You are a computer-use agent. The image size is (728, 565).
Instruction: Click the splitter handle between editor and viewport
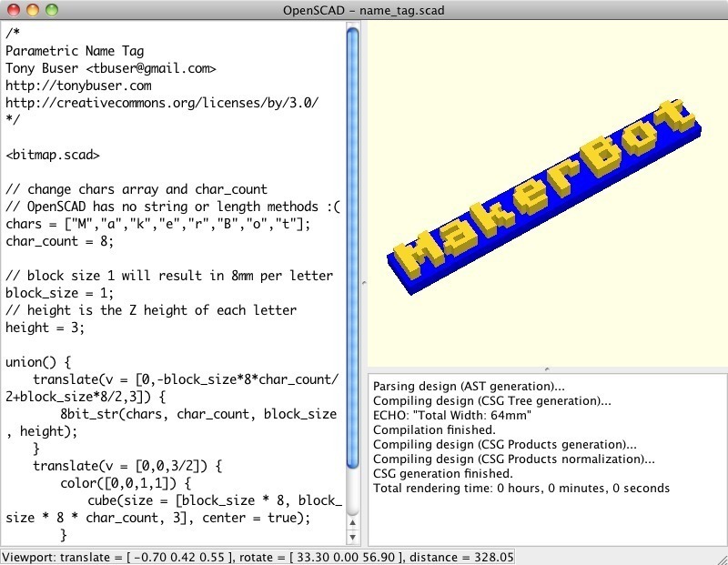363,282
